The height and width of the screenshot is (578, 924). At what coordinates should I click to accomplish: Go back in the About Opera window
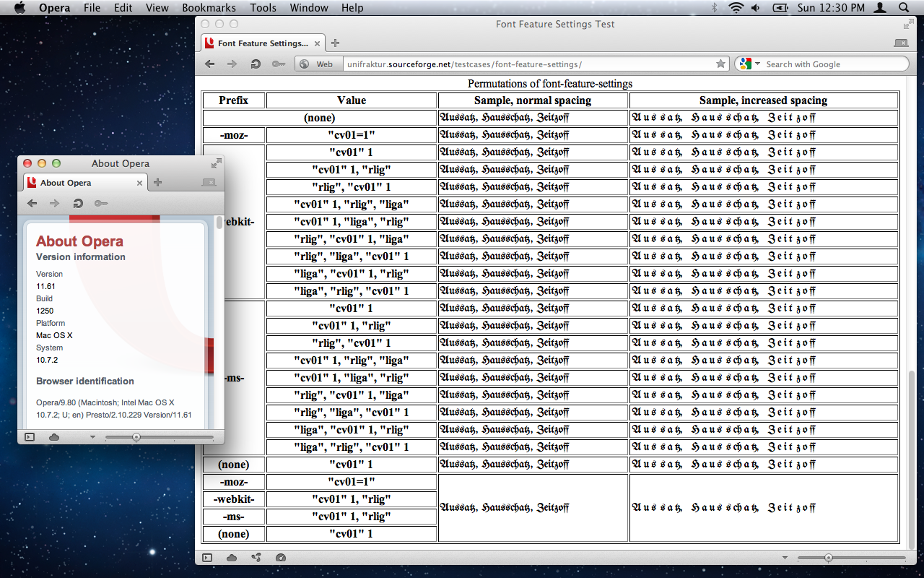pos(32,203)
